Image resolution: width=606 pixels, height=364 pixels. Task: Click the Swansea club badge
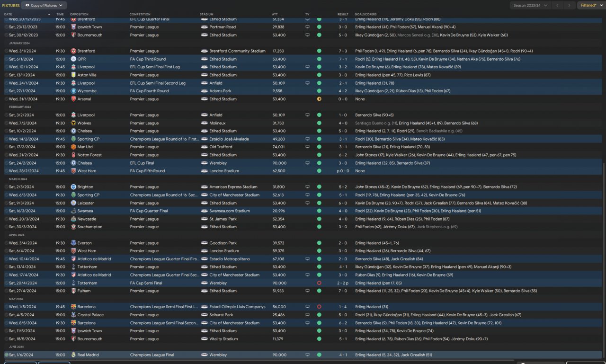click(x=73, y=211)
